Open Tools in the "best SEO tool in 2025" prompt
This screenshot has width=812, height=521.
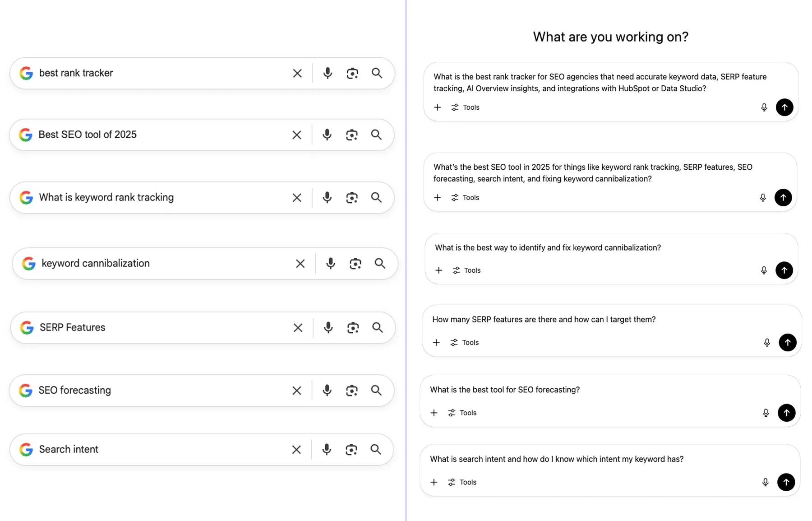point(466,197)
